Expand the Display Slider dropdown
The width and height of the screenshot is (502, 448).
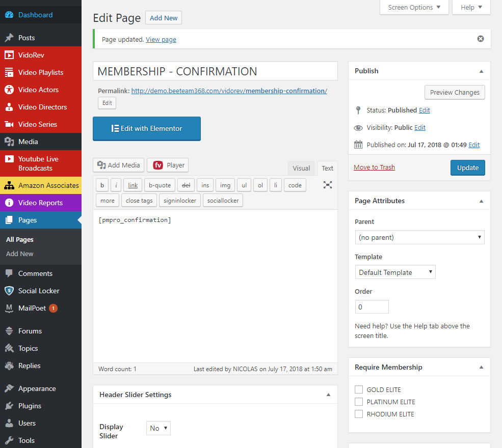click(158, 428)
